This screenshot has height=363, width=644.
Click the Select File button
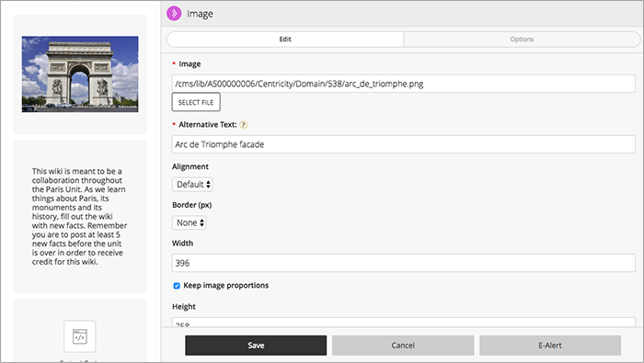196,102
